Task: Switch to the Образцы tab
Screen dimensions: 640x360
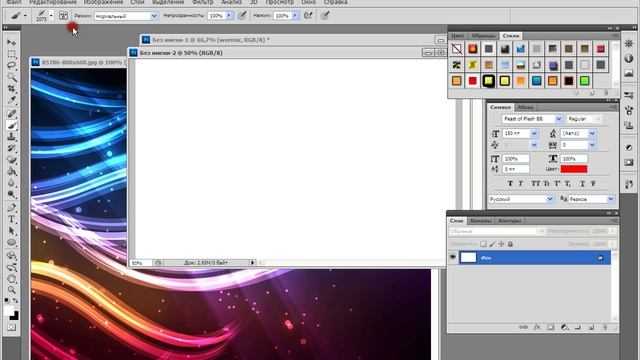Action: point(483,36)
